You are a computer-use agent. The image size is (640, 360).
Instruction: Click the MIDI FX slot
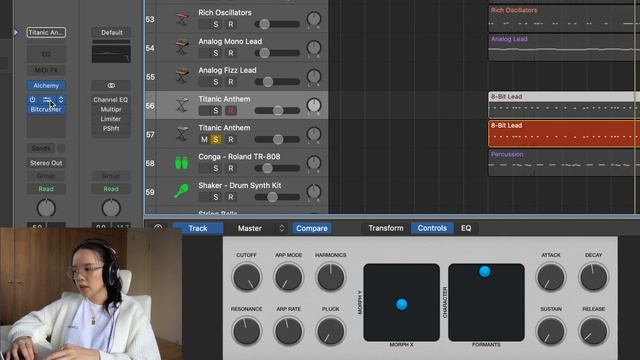pos(46,70)
